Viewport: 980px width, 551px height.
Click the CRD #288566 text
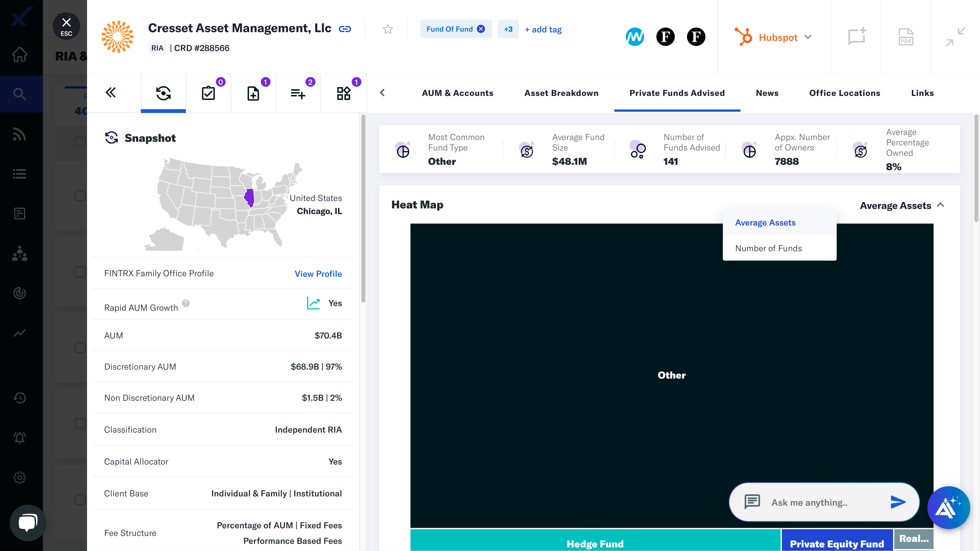click(202, 48)
